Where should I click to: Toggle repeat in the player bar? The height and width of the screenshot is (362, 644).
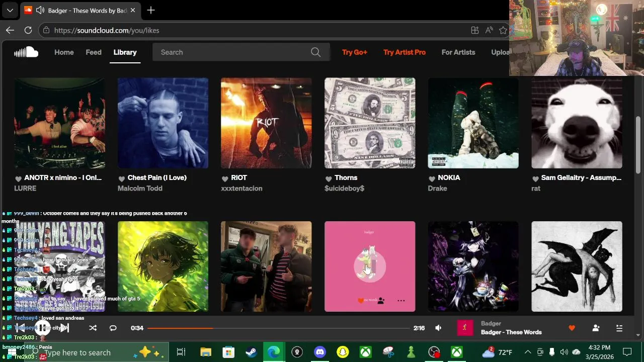113,328
